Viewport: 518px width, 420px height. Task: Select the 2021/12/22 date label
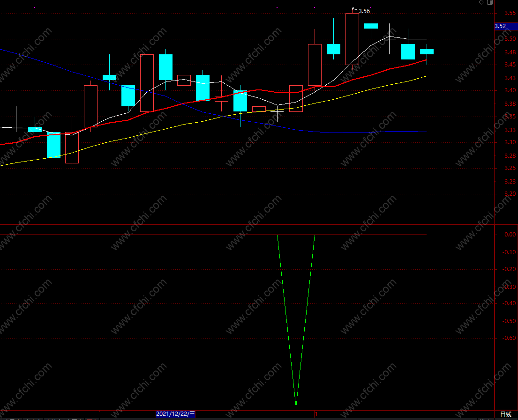point(175,414)
